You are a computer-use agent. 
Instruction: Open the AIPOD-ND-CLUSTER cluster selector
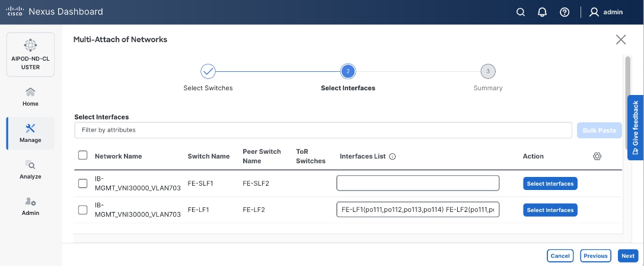tap(30, 55)
